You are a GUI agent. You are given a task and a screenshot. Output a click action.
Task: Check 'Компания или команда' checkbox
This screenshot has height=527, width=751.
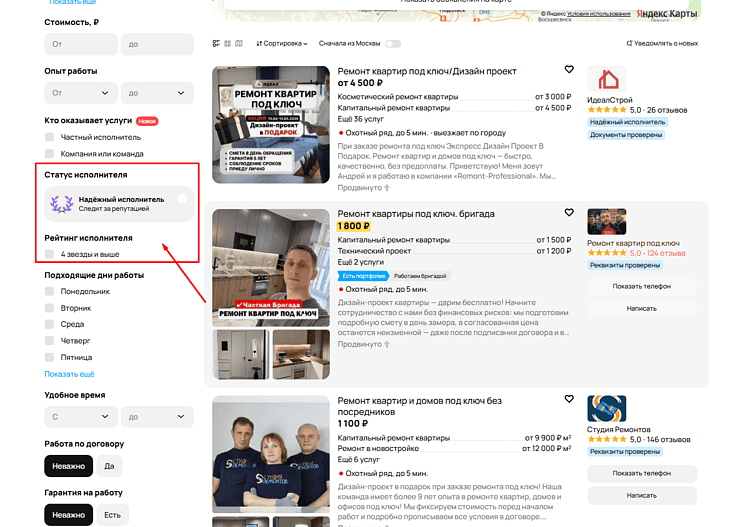[49, 154]
